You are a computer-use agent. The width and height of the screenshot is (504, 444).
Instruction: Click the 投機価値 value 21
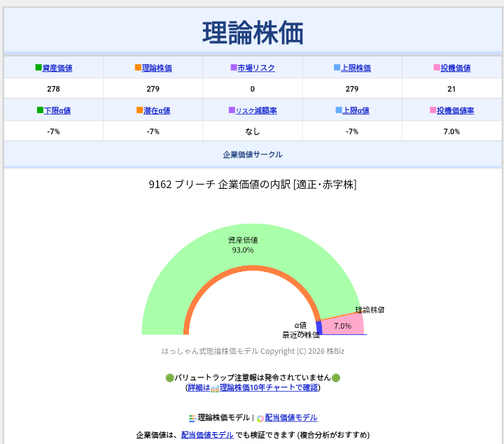click(451, 89)
